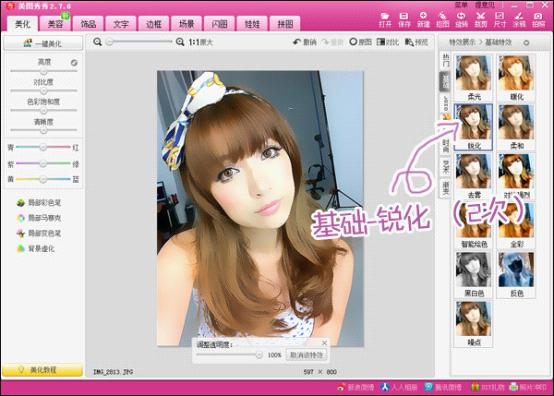The height and width of the screenshot is (396, 554).
Task: Apply the 反色 invert effect thumbnail
Action: tap(516, 275)
